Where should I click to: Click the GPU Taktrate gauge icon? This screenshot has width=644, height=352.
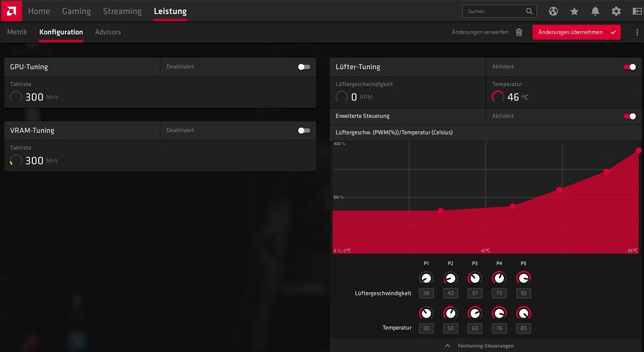[x=16, y=97]
